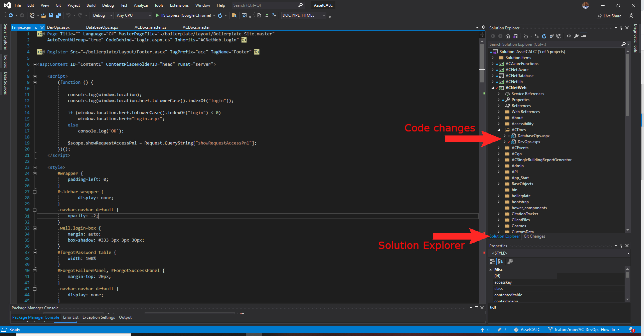
Task: Click the editor settings gear icon
Action: pos(483,27)
